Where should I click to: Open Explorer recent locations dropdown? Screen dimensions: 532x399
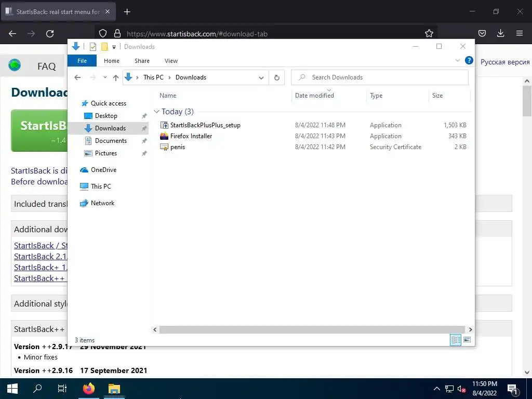click(x=105, y=77)
